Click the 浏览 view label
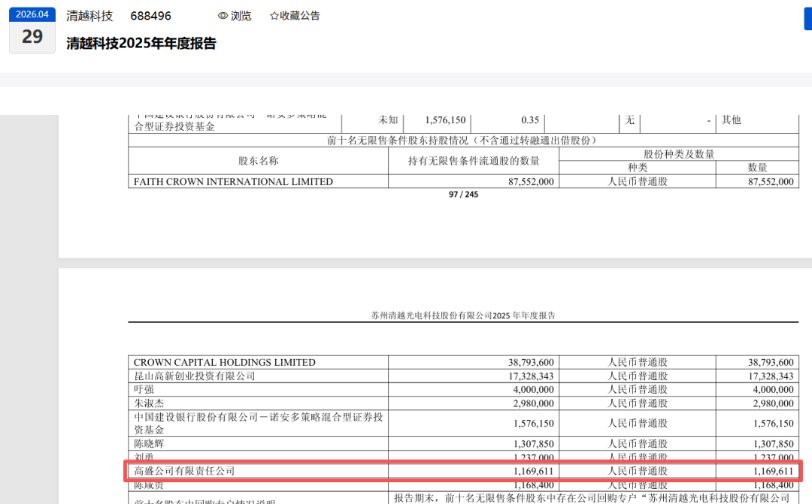 tap(241, 16)
